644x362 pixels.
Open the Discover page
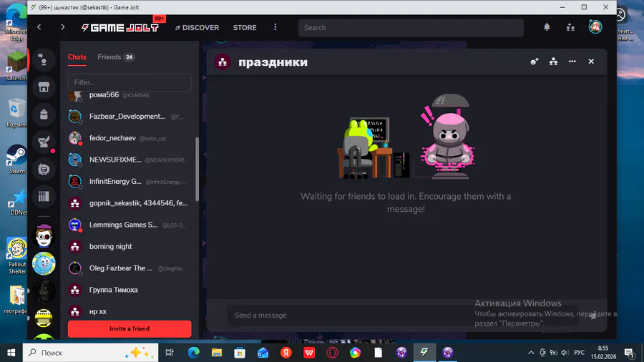pyautogui.click(x=197, y=27)
